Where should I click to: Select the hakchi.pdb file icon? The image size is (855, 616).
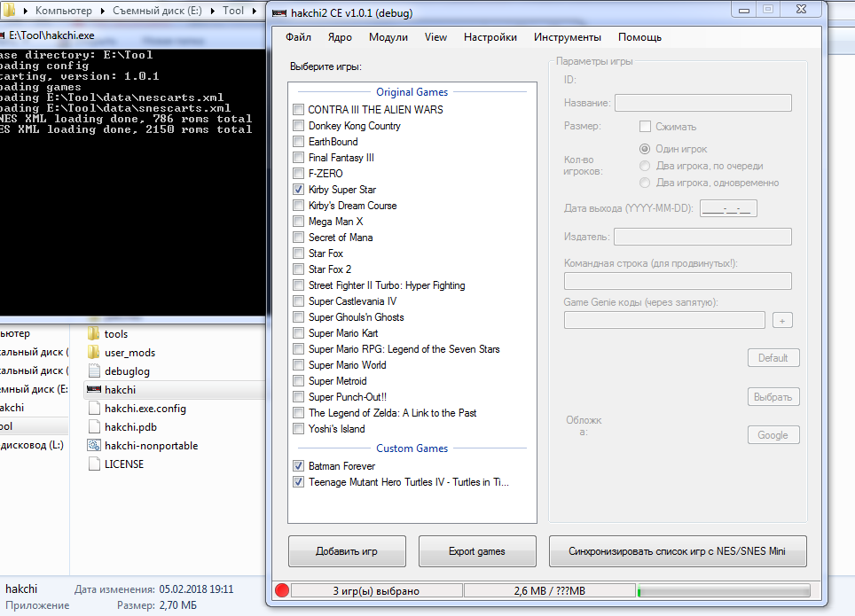[x=94, y=426]
